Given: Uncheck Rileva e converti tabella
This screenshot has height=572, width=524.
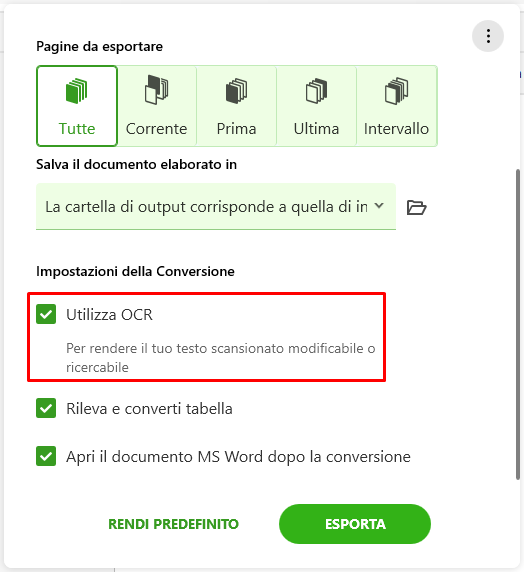Looking at the screenshot, I should [x=46, y=408].
